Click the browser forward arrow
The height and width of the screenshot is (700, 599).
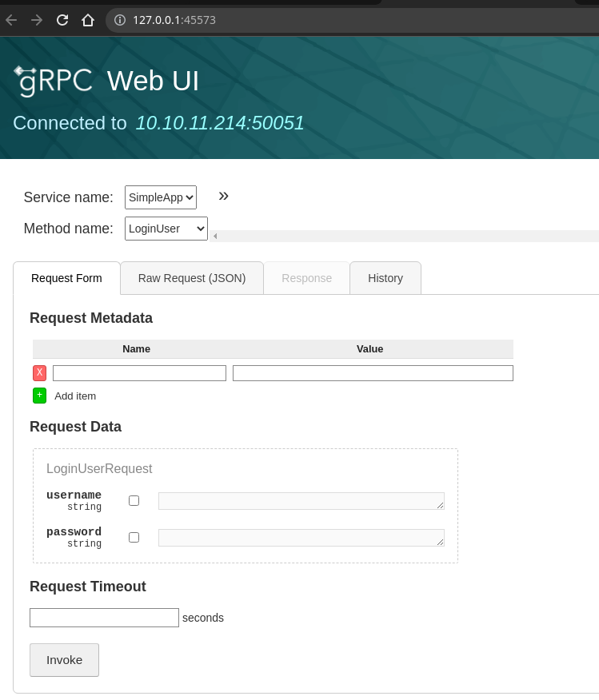pyautogui.click(x=37, y=20)
